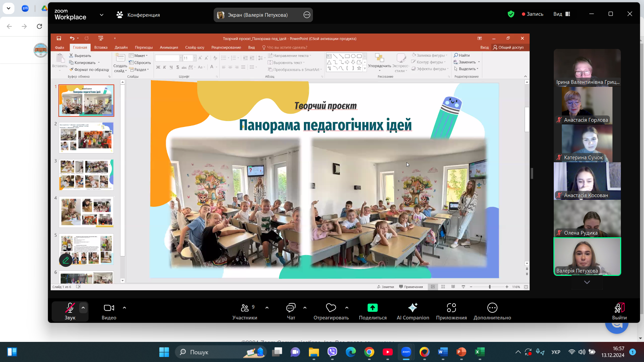
Task: Click Вырезать cut in ribbon
Action: (80, 56)
